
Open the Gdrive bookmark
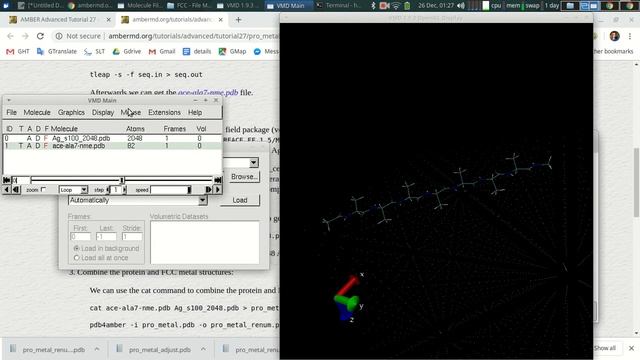click(127, 51)
